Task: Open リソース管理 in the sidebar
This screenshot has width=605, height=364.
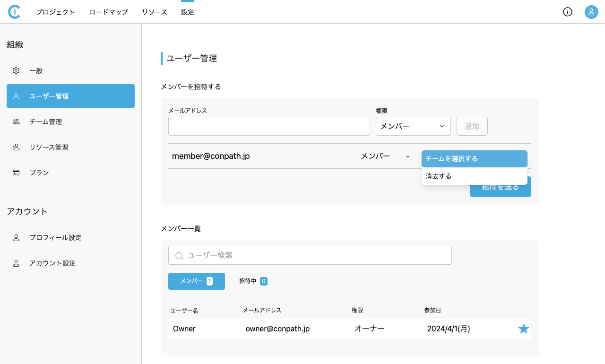Action: click(x=49, y=147)
